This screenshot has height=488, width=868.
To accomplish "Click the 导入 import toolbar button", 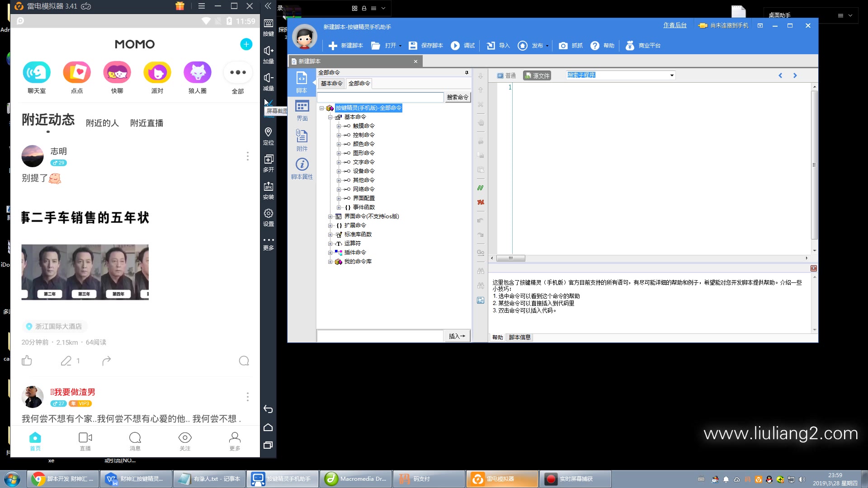I will click(x=498, y=46).
